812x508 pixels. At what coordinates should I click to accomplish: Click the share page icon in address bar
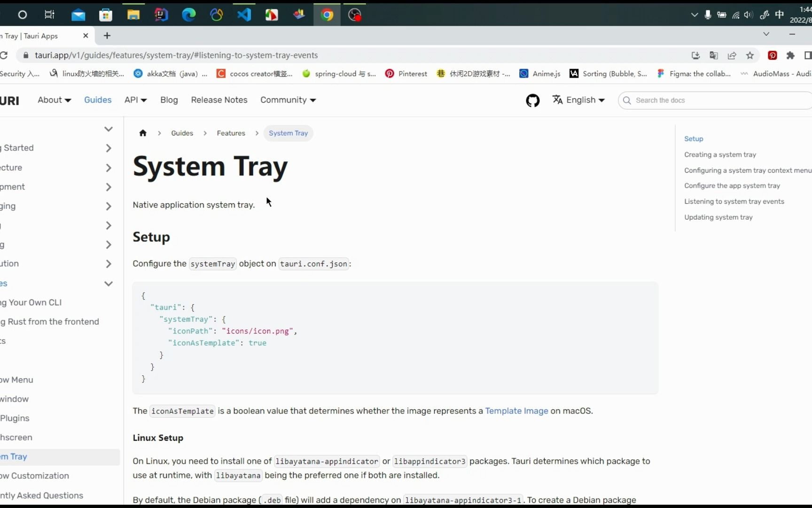point(732,56)
